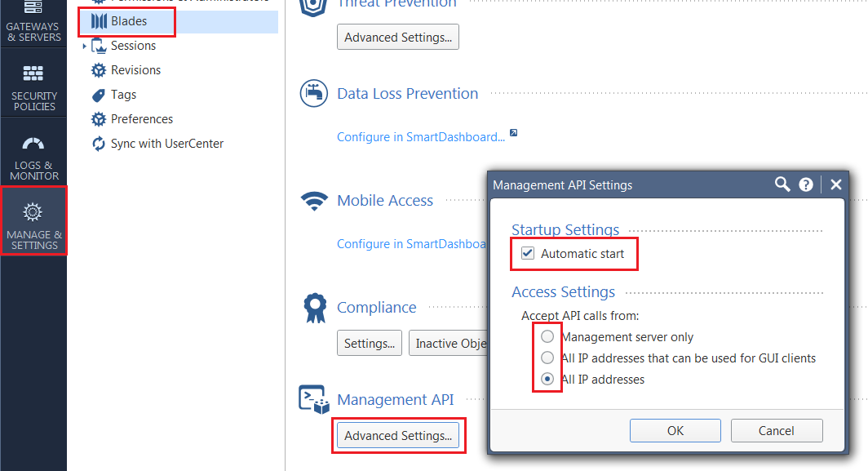Click the search magnifier in the dialog title
868x471 pixels.
click(x=782, y=184)
